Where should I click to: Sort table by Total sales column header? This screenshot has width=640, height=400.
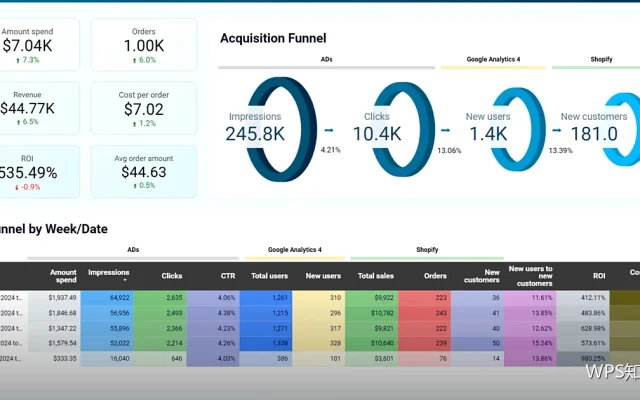pyautogui.click(x=376, y=276)
